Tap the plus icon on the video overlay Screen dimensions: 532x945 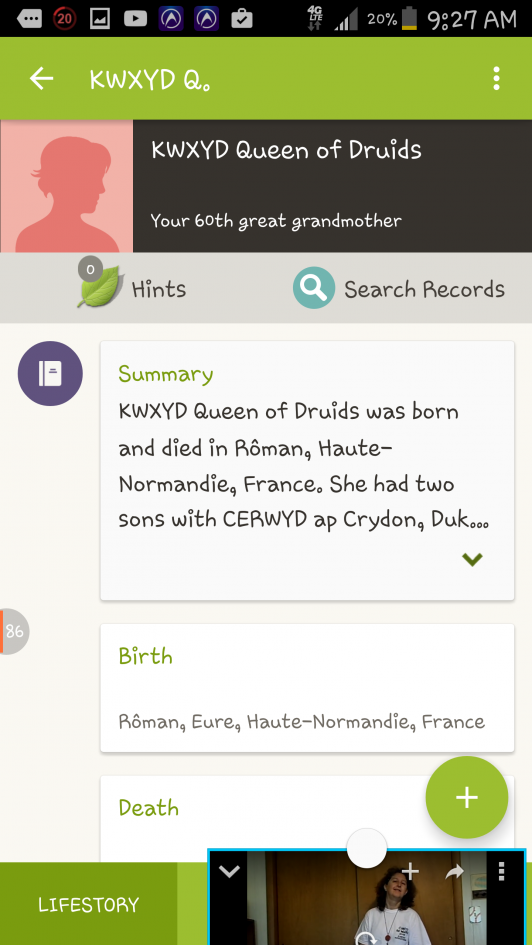pyautogui.click(x=410, y=871)
